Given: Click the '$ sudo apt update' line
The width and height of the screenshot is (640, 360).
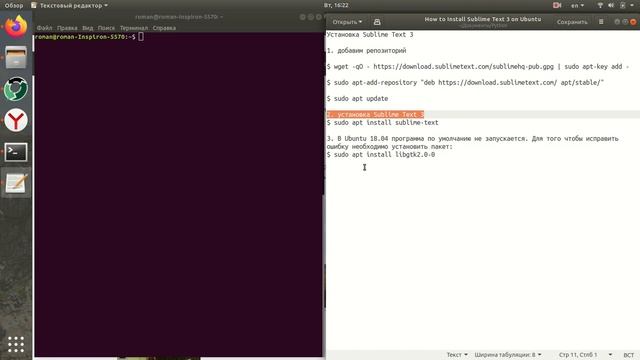Looking at the screenshot, I should pos(357,98).
